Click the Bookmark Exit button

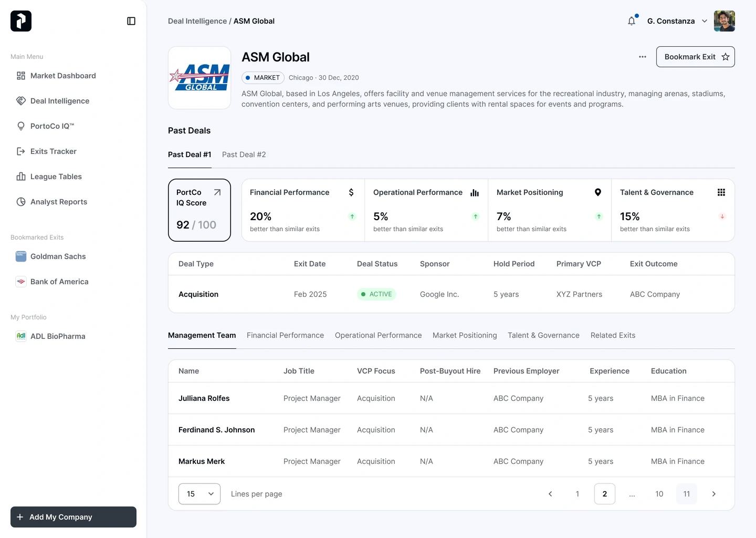(696, 57)
